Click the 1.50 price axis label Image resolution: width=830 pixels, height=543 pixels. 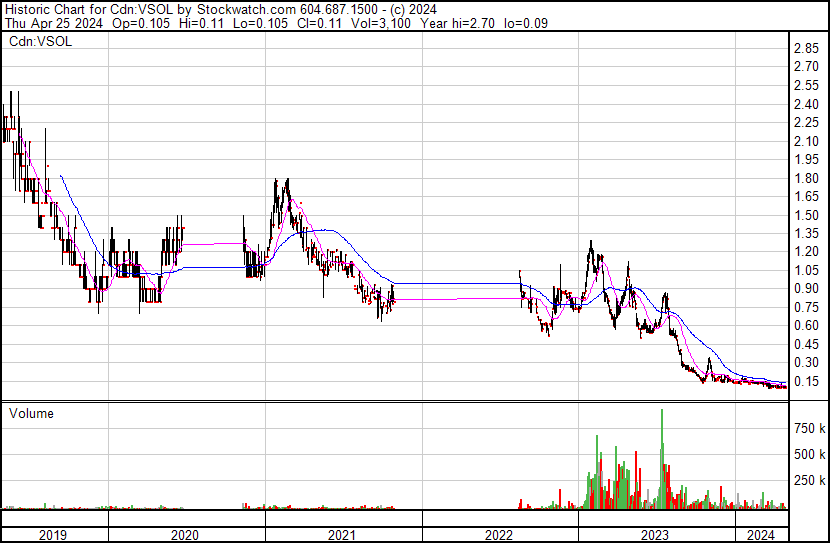pyautogui.click(x=806, y=216)
